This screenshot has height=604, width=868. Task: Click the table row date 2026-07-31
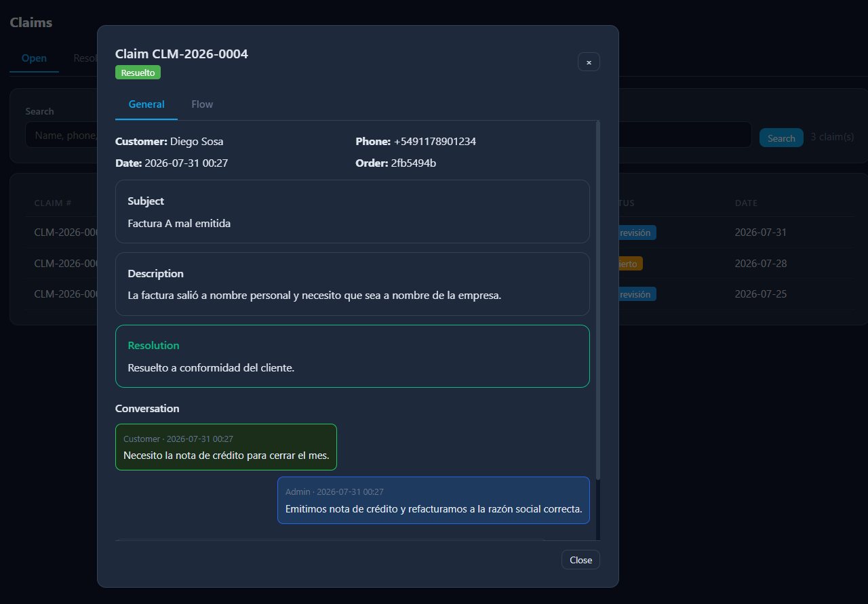tap(761, 233)
